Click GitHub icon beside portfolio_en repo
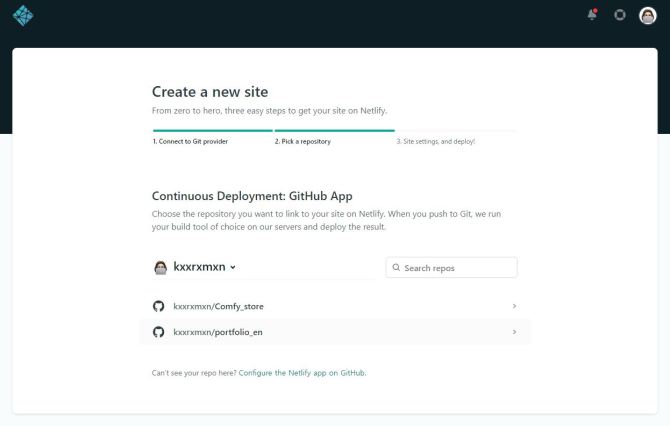The width and height of the screenshot is (670, 426). coord(159,332)
